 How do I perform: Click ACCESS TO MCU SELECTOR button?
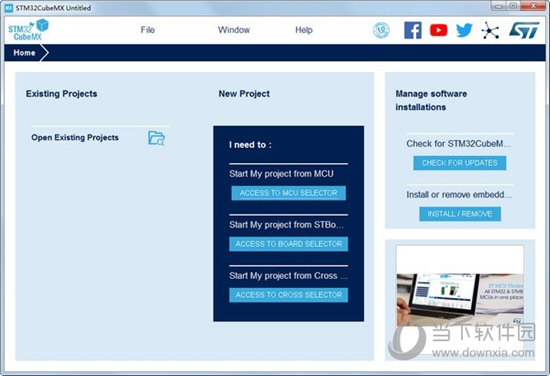click(288, 193)
